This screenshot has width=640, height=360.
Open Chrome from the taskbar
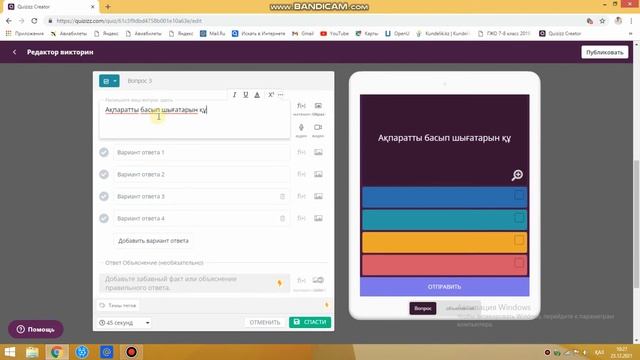[57, 352]
